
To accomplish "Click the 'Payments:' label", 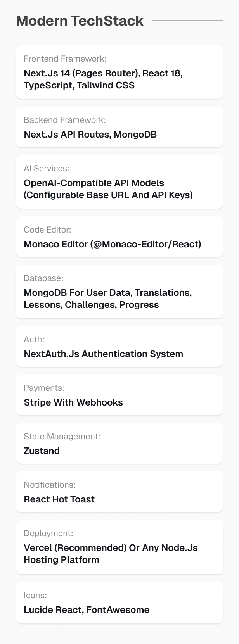I will click(44, 388).
